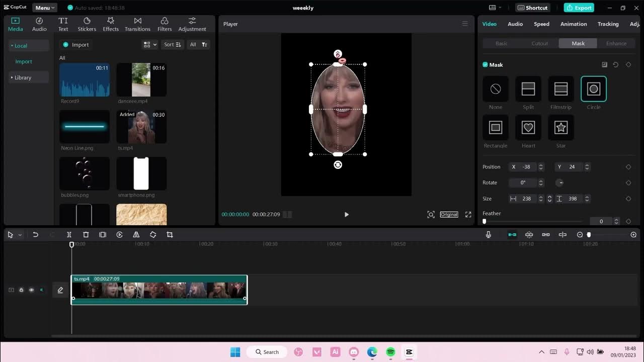Viewport: 644px width, 362px height.
Task: Toggle auto snapping in timeline
Action: click(x=529, y=235)
